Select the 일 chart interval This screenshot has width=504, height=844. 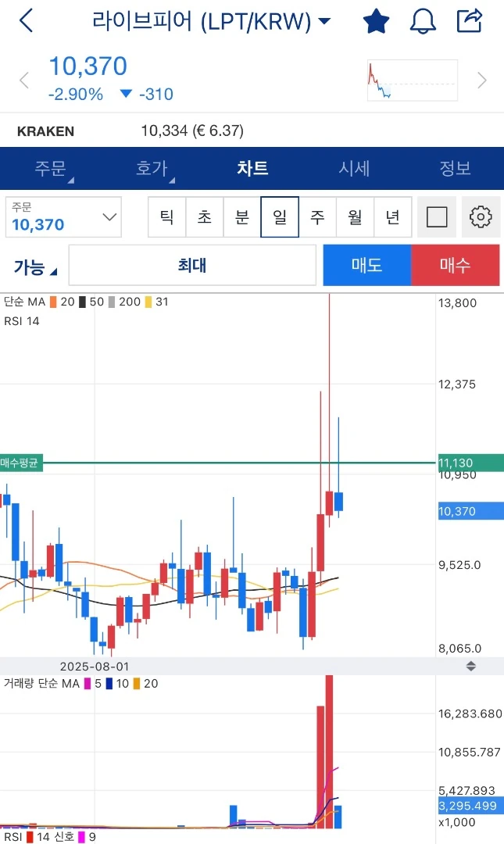[280, 217]
